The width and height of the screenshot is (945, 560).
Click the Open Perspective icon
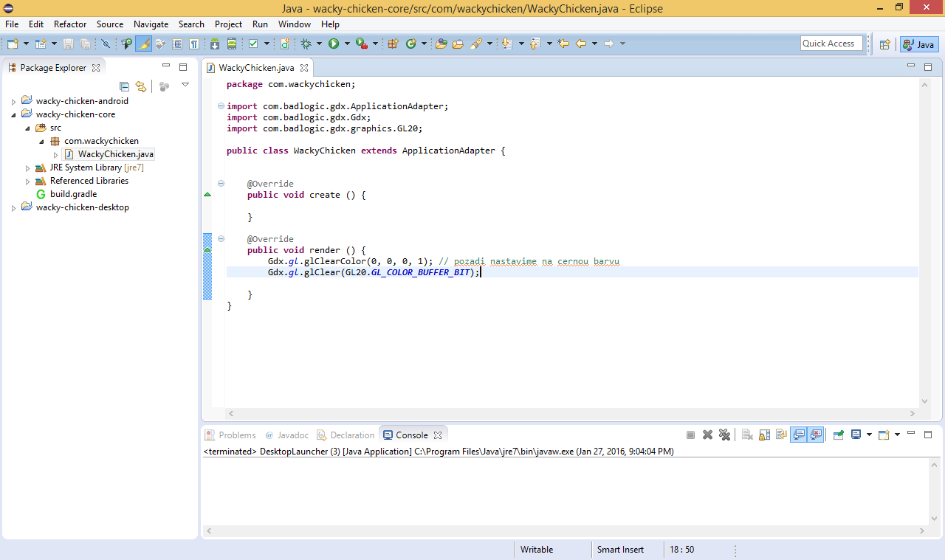pos(884,44)
